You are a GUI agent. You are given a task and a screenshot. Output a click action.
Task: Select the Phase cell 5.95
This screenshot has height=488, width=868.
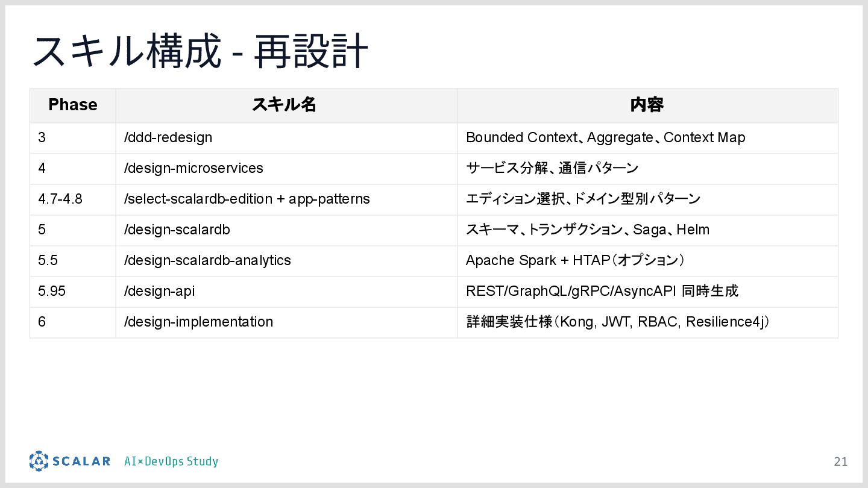(x=73, y=292)
